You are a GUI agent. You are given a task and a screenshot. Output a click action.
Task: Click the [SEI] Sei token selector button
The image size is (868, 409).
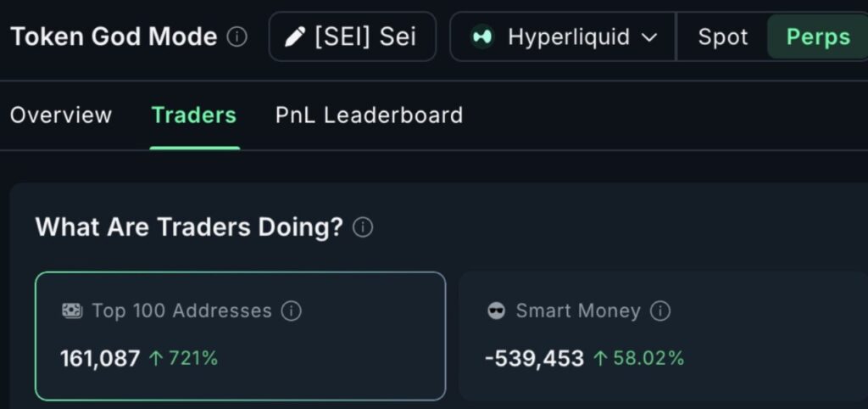353,37
